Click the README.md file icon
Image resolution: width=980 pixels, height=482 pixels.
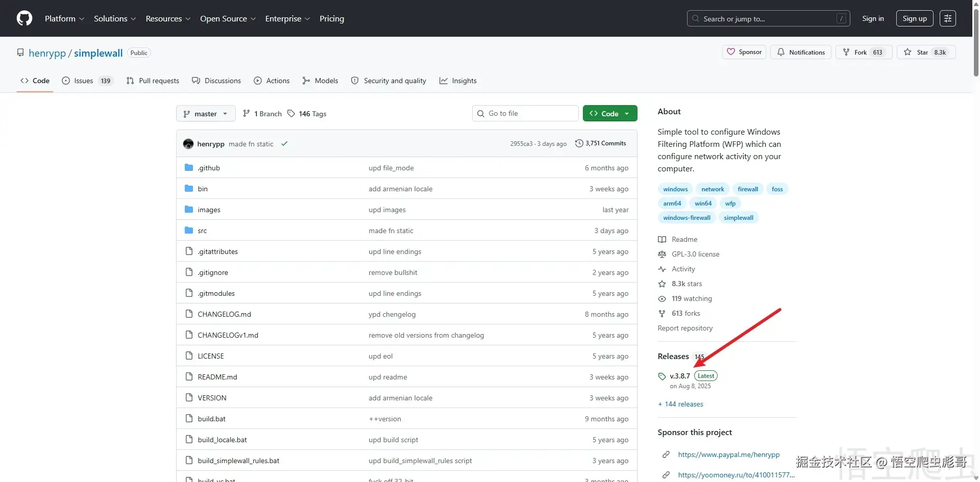[189, 376]
